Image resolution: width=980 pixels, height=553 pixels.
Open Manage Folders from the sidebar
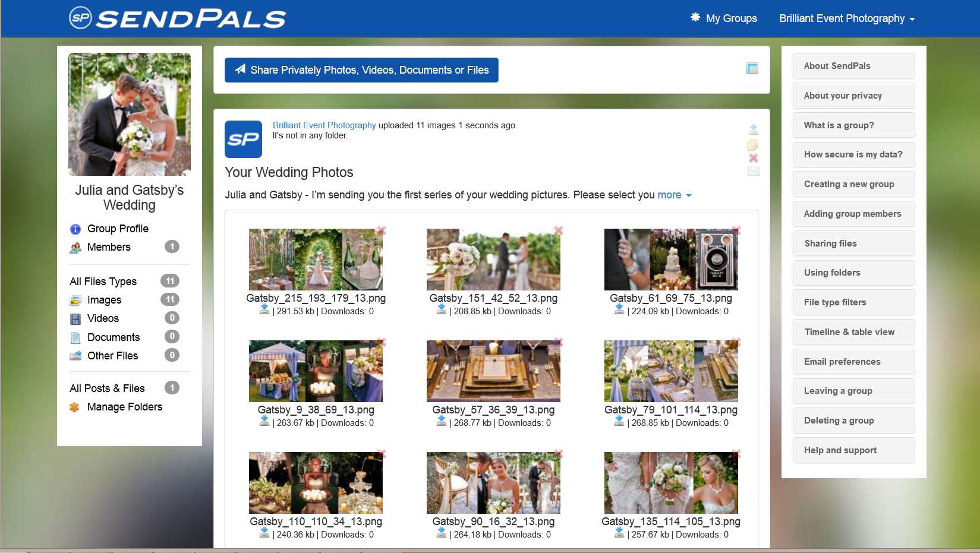pyautogui.click(x=125, y=407)
